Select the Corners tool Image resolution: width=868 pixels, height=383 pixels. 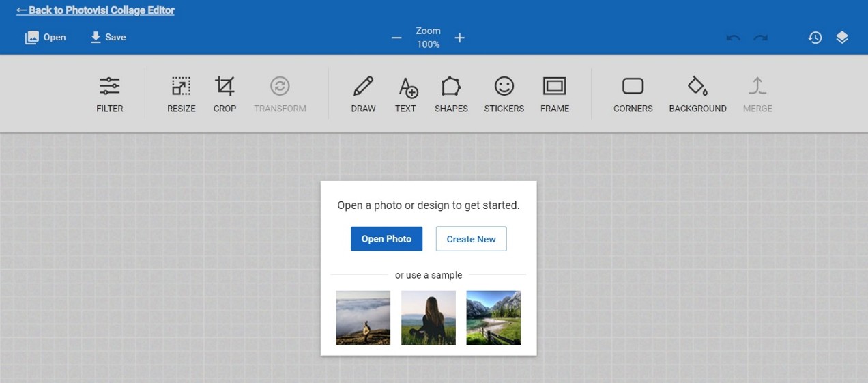tap(633, 94)
